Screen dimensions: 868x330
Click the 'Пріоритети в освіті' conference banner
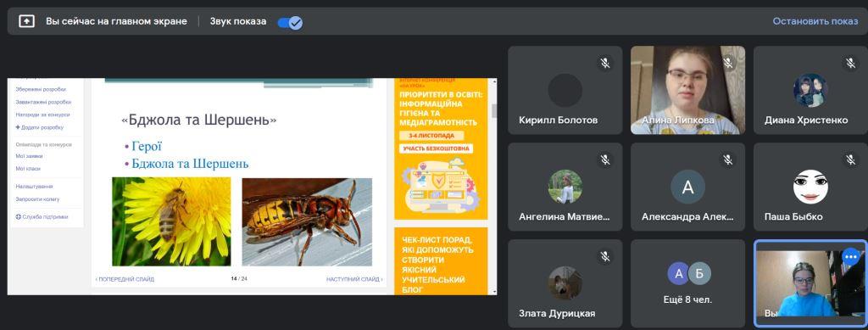pos(441,148)
